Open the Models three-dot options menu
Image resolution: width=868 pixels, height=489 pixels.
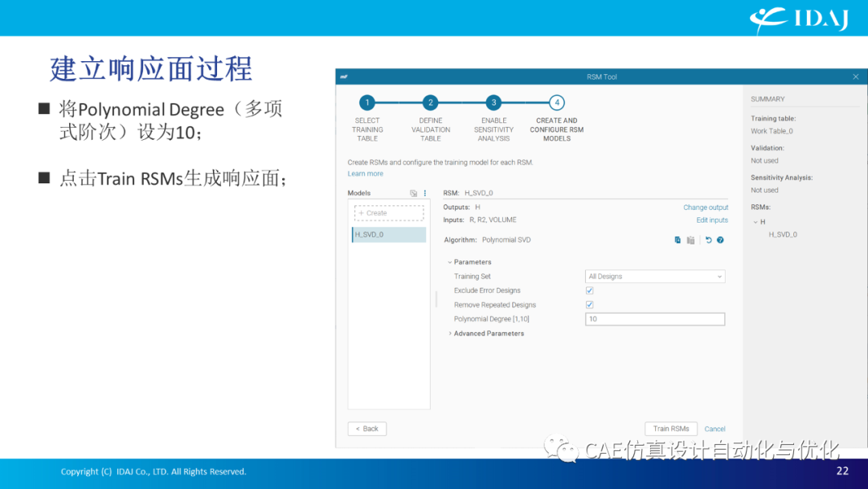(x=425, y=193)
